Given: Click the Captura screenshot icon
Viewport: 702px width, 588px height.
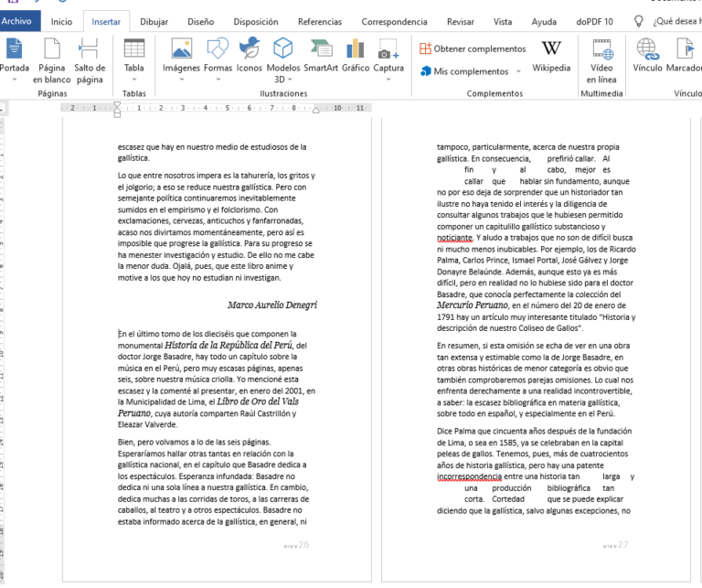Looking at the screenshot, I should tap(388, 48).
